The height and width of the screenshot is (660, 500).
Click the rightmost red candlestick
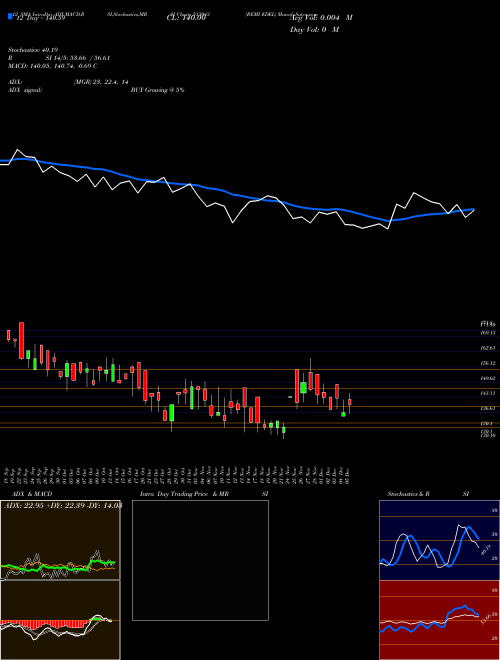[x=349, y=402]
